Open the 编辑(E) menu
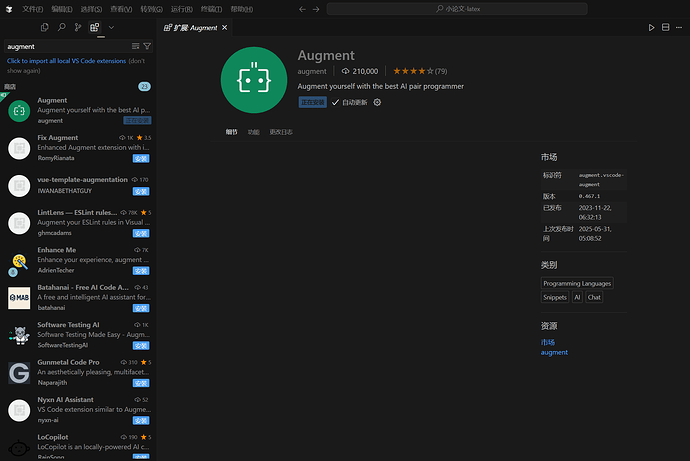 click(x=62, y=9)
